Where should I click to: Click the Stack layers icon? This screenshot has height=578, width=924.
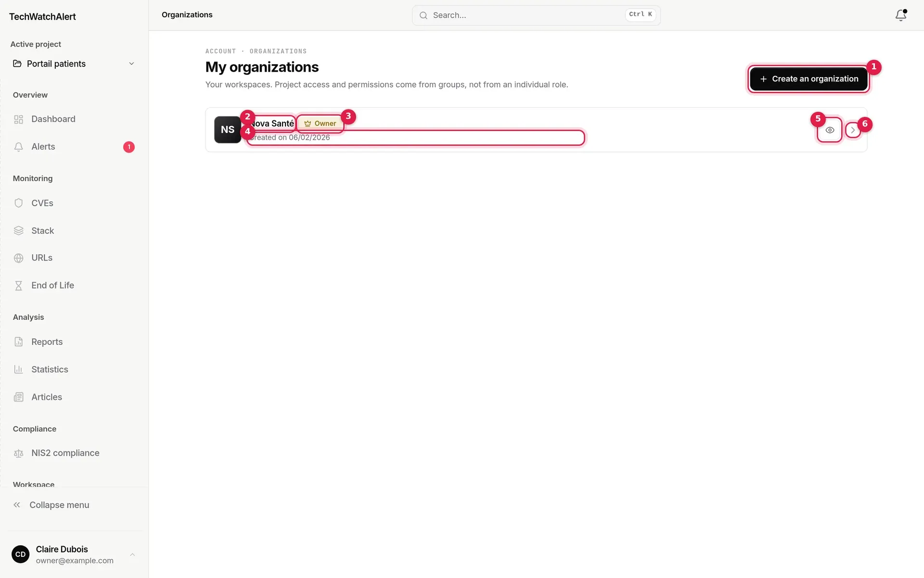[19, 231]
